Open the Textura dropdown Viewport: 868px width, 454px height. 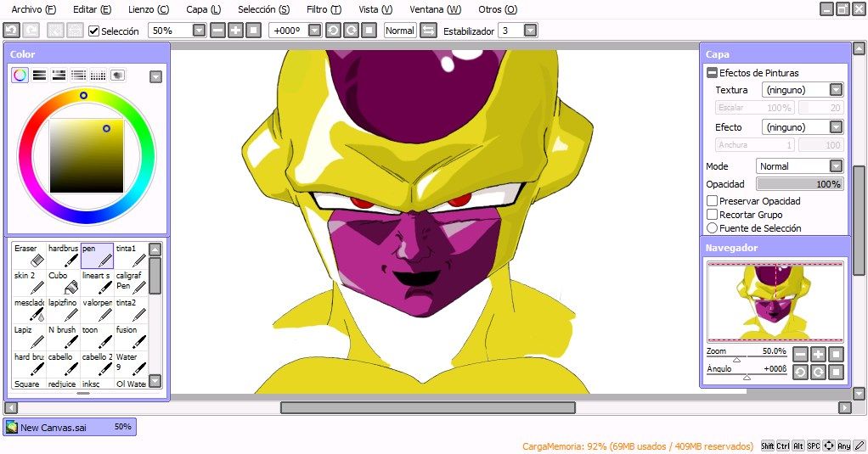[x=803, y=90]
